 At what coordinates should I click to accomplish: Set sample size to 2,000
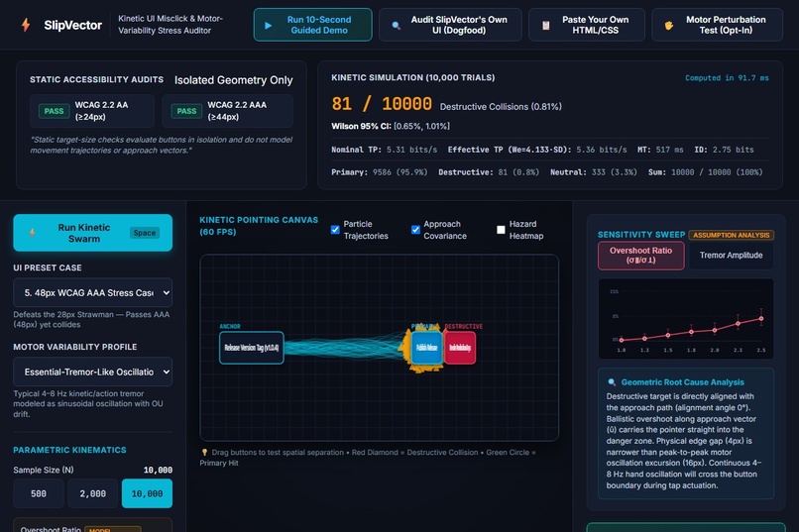(93, 493)
